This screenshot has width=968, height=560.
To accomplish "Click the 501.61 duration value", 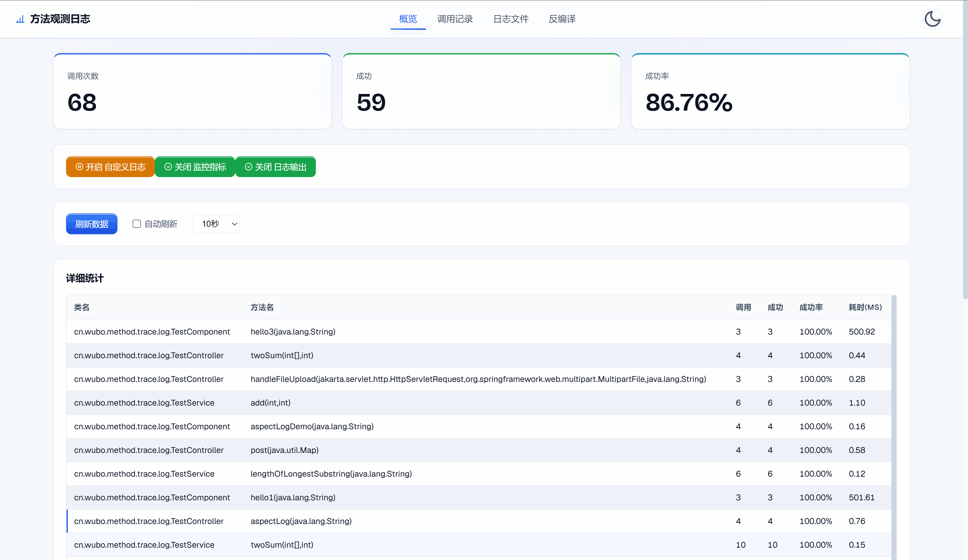I will (862, 498).
